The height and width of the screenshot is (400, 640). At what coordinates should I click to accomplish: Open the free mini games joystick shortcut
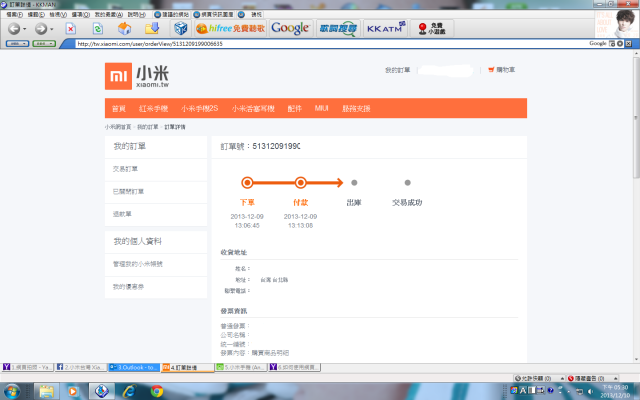tap(432, 28)
